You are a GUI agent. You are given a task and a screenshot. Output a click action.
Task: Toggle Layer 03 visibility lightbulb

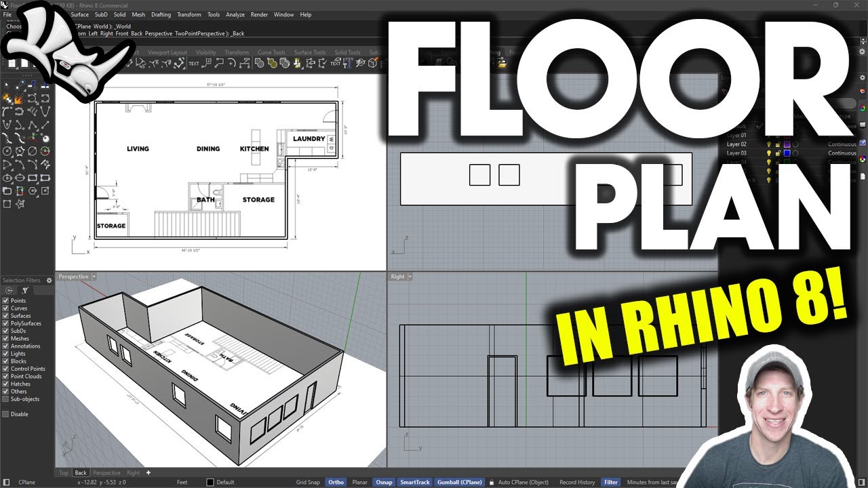[769, 153]
